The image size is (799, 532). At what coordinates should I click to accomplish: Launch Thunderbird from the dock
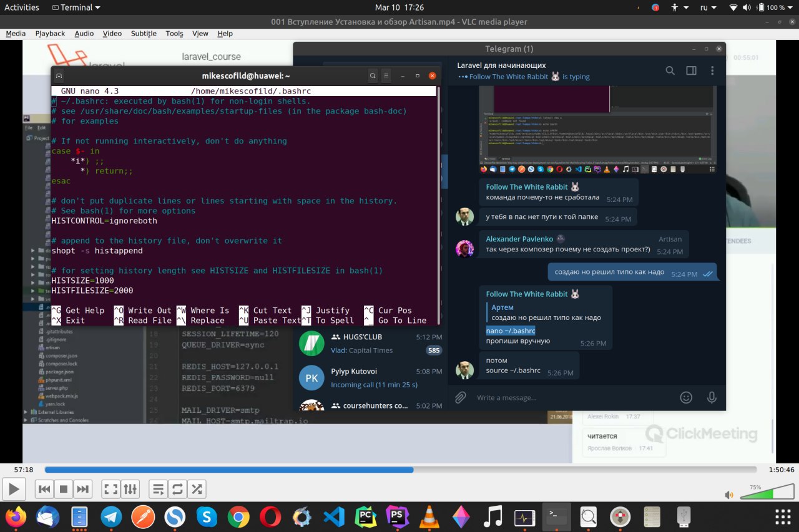(x=47, y=516)
